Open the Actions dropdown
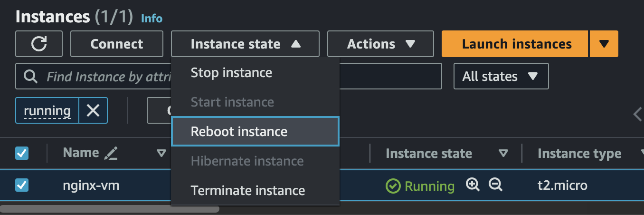Image resolution: width=644 pixels, height=215 pixels. [380, 44]
